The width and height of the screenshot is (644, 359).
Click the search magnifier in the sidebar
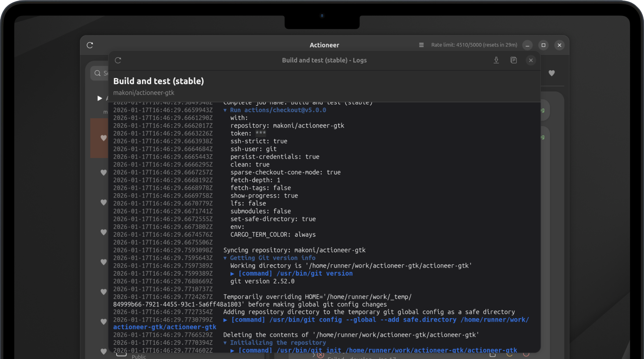[97, 73]
